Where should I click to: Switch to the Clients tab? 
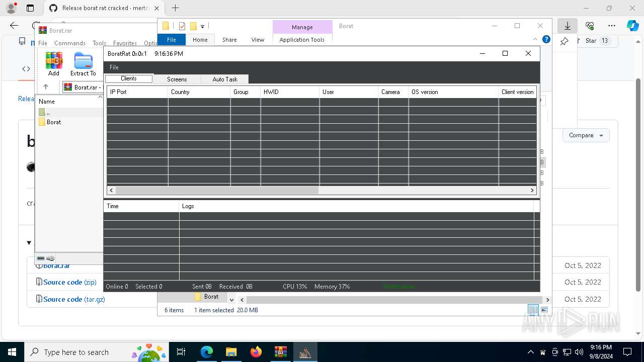129,79
